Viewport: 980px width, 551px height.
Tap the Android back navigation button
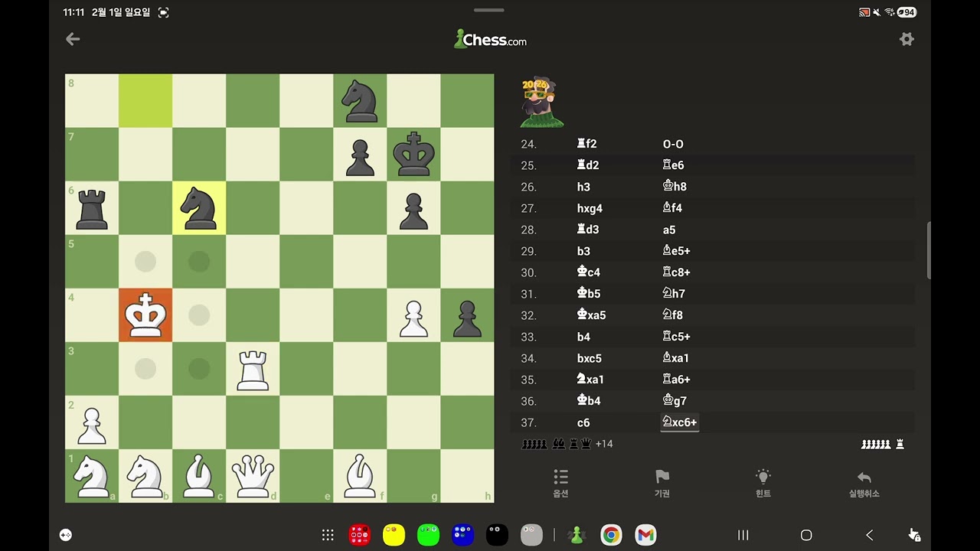tap(869, 535)
